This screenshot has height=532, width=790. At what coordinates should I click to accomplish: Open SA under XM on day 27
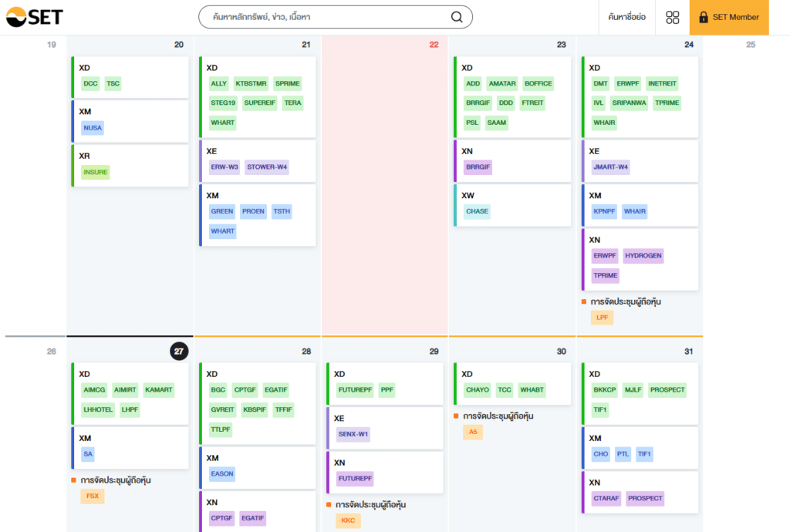(88, 454)
